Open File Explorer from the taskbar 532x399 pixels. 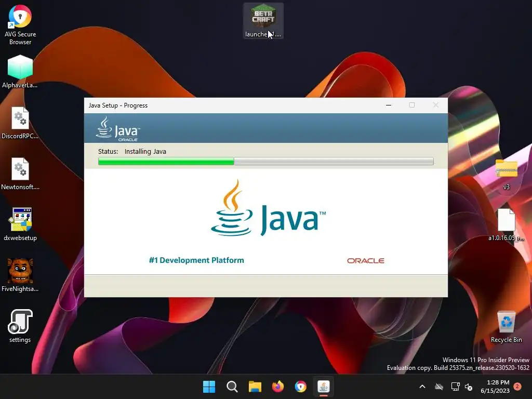[x=255, y=387]
